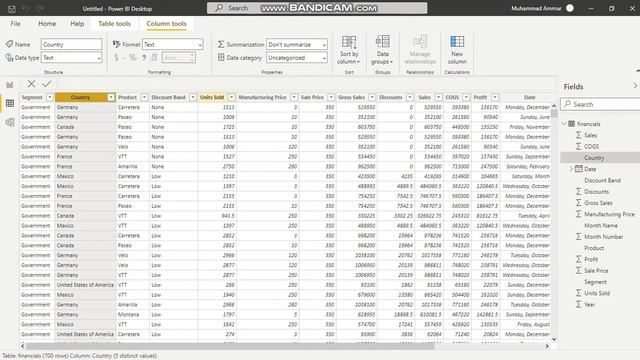Click the Fields pane Search box
Image resolution: width=640 pixels, height=360 pixels.
pos(600,104)
